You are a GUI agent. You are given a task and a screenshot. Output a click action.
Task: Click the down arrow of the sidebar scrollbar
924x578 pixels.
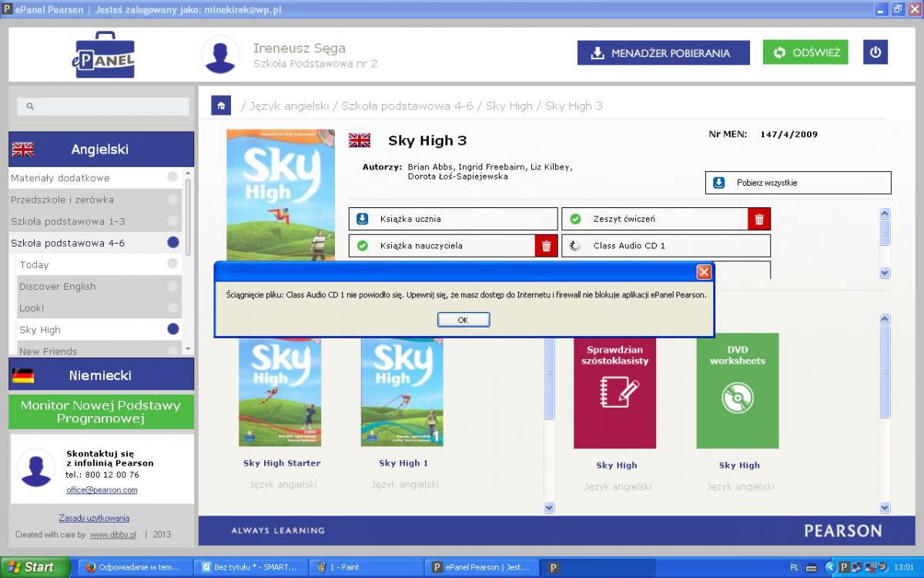pyautogui.click(x=188, y=349)
